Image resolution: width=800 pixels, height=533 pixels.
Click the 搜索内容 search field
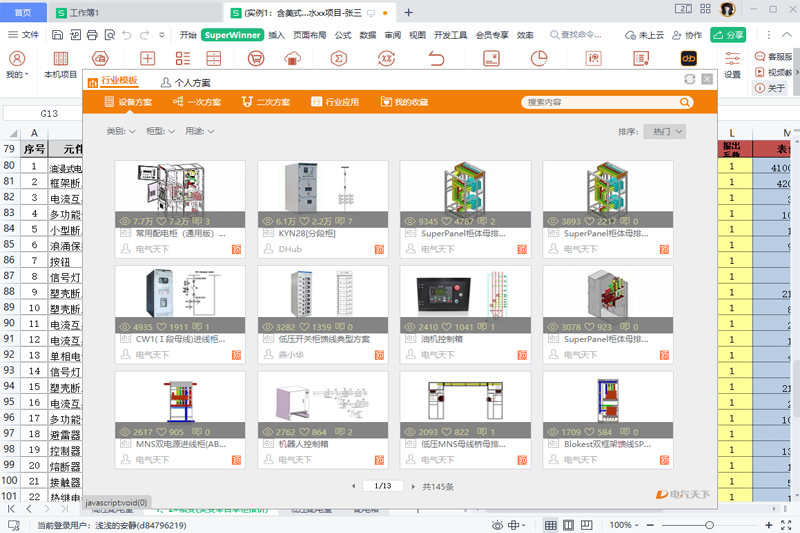coord(598,102)
